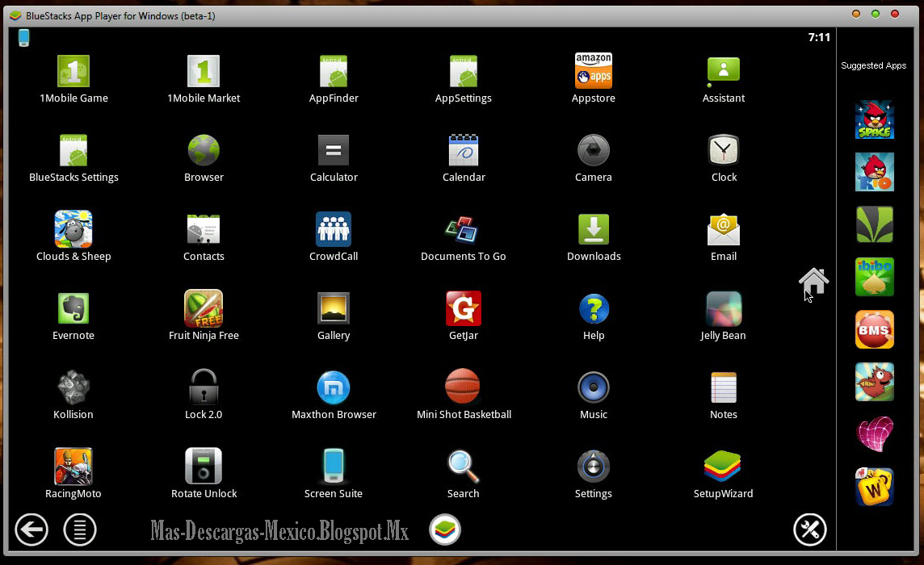The image size is (924, 565).
Task: Open the Notes app
Action: [724, 387]
